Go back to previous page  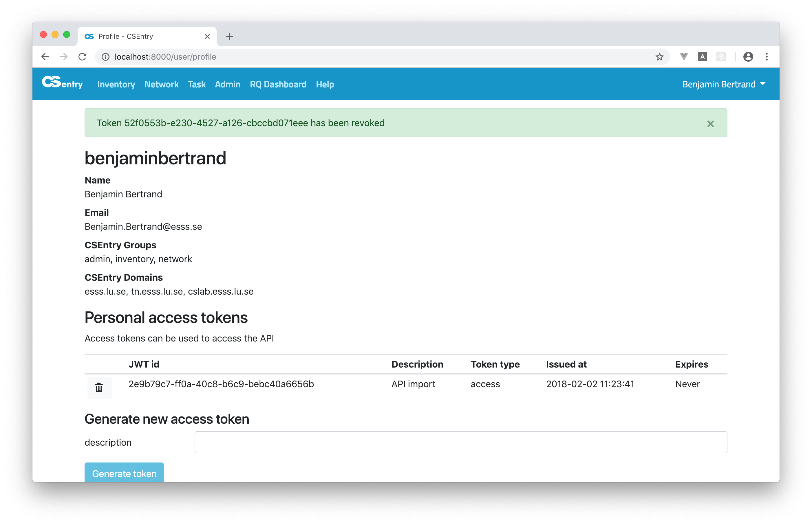[x=45, y=57]
